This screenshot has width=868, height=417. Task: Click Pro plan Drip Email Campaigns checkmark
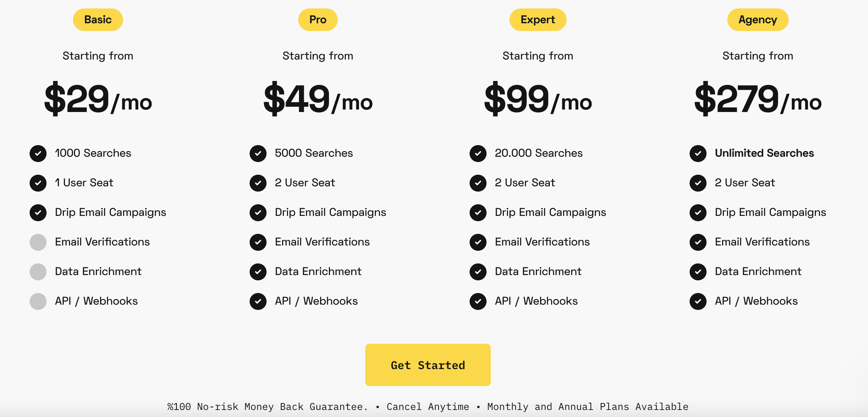pyautogui.click(x=258, y=213)
